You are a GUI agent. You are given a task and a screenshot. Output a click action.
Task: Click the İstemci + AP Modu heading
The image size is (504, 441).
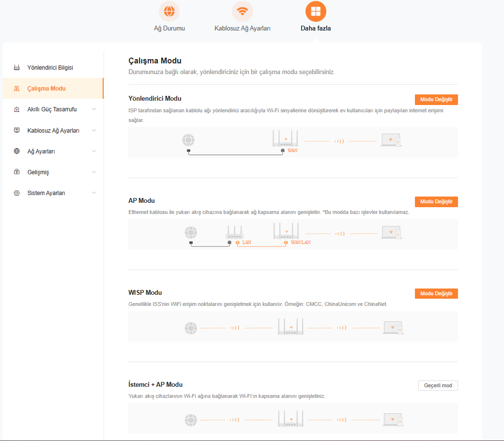coord(155,384)
